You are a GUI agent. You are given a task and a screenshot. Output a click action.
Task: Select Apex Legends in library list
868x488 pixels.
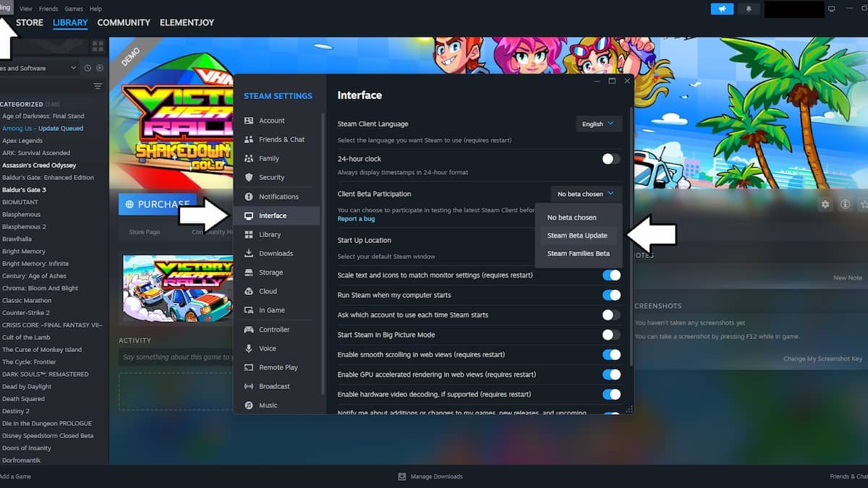[22, 141]
